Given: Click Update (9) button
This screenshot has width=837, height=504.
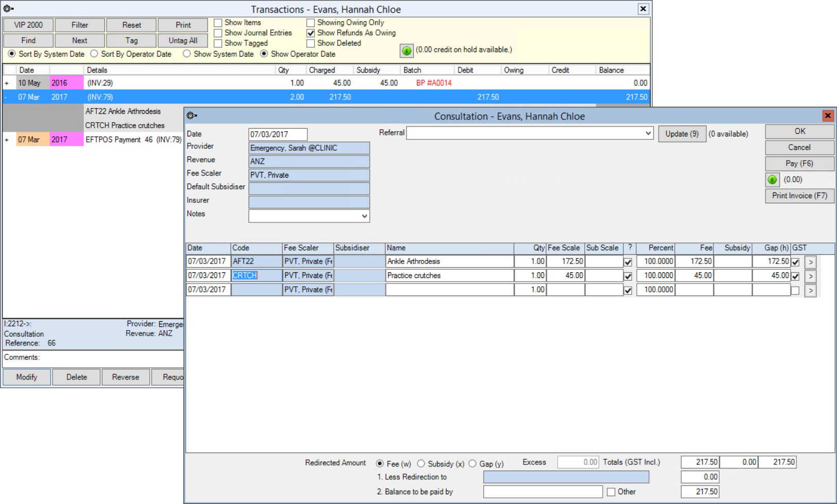Looking at the screenshot, I should coord(682,134).
